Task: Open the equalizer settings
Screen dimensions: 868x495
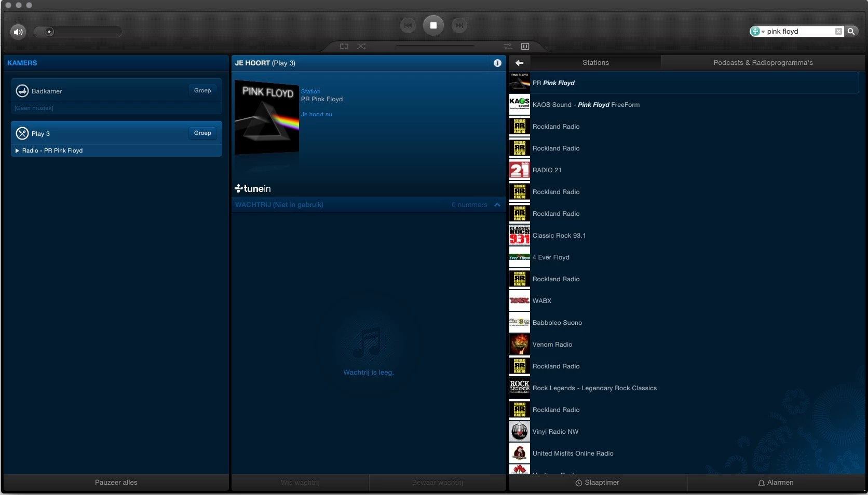Action: coord(525,46)
